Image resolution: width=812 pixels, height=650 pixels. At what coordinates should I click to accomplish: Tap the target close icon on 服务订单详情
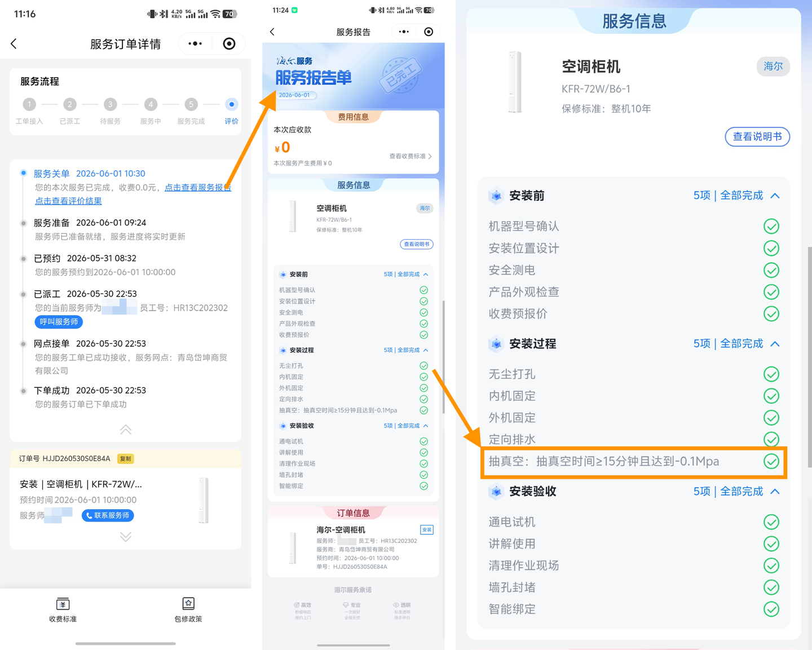tap(229, 44)
